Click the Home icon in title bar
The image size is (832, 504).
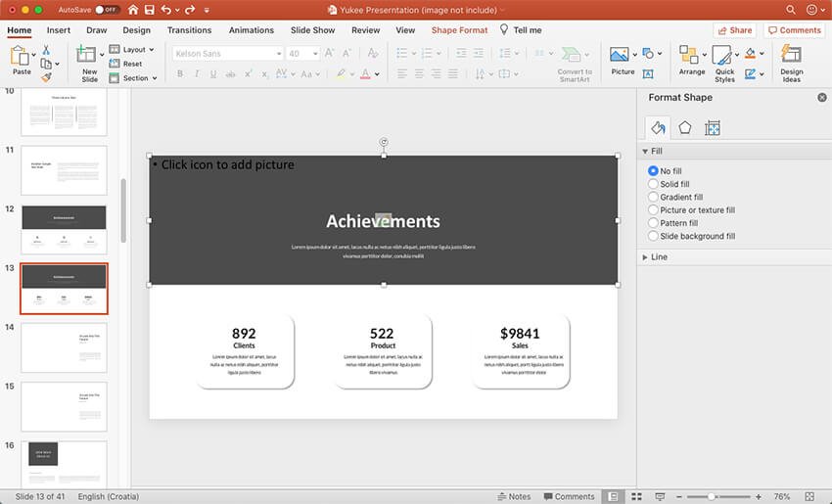pyautogui.click(x=133, y=10)
